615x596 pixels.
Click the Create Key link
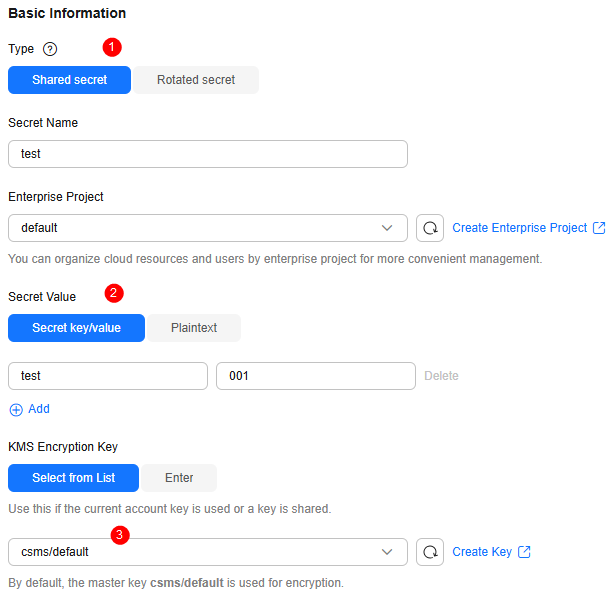482,552
